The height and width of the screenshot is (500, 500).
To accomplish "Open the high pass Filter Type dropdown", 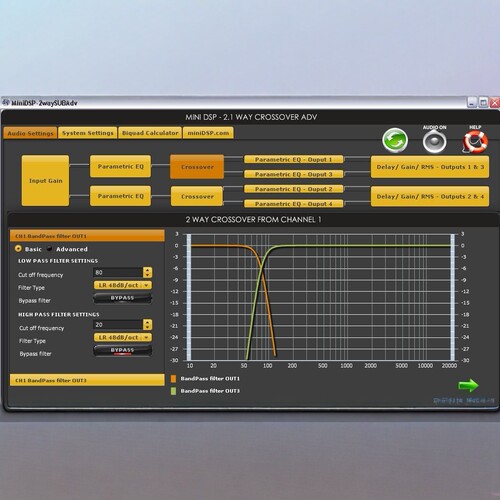I will coord(123,337).
